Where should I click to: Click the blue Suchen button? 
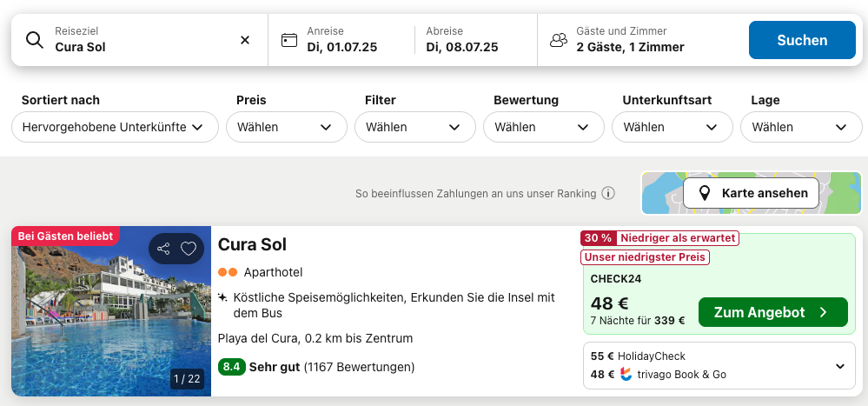click(802, 40)
